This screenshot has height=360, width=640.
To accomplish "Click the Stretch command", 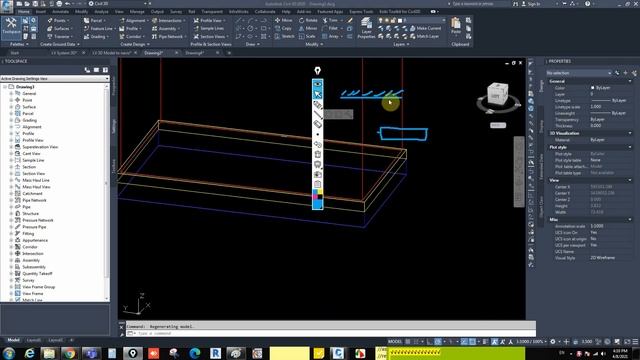I will click(x=284, y=36).
